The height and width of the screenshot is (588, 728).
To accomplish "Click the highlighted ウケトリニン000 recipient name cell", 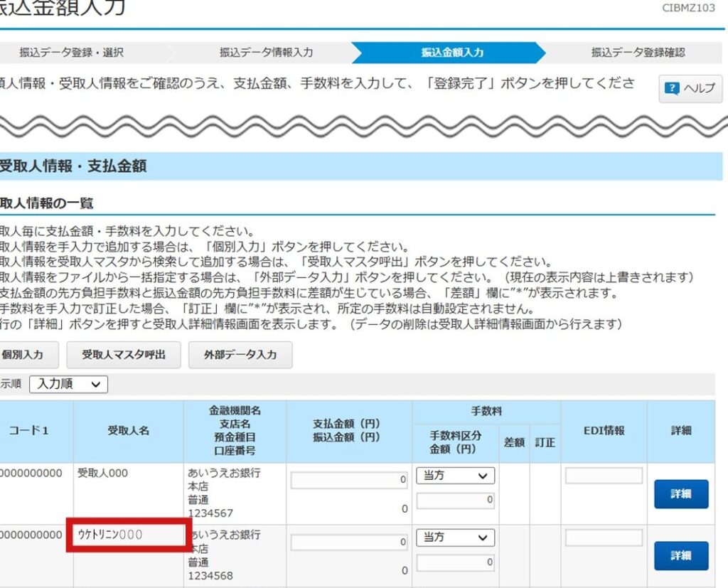I will tap(129, 535).
